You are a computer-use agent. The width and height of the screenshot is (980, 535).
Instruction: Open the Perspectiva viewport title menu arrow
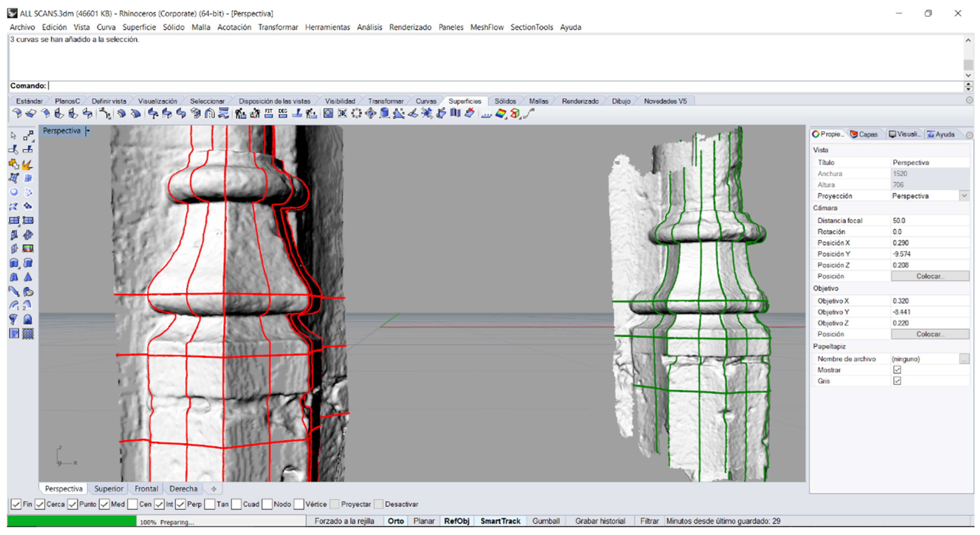88,131
